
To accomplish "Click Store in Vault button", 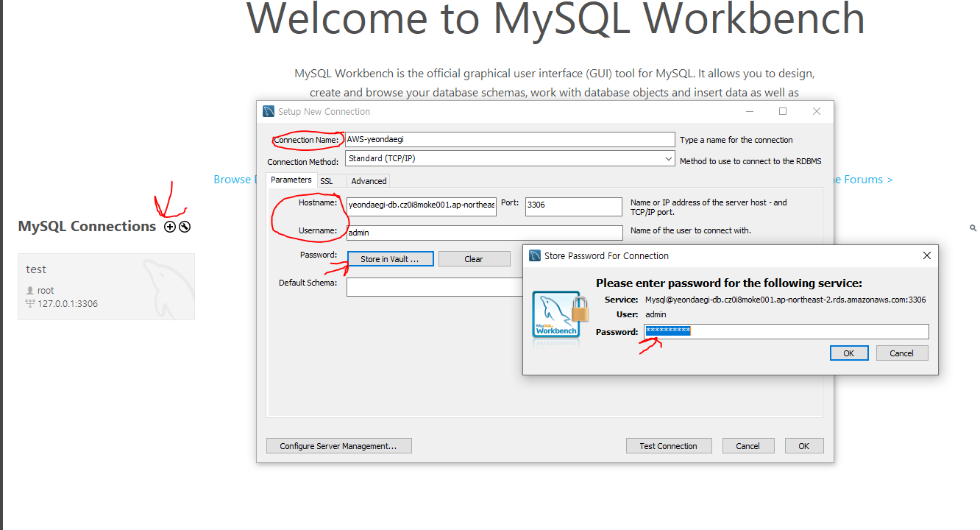I will (x=390, y=258).
